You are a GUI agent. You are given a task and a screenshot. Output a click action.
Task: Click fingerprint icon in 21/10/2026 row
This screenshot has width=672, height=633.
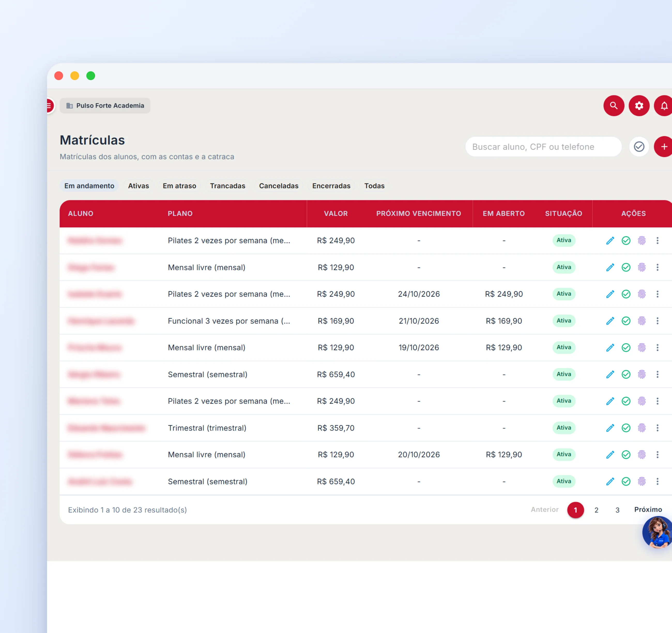coord(642,321)
